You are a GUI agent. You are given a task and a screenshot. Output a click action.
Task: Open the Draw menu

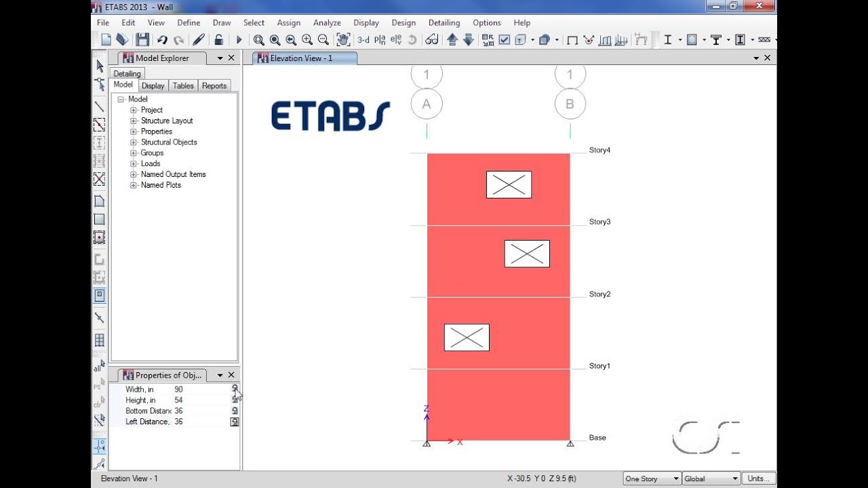point(222,22)
